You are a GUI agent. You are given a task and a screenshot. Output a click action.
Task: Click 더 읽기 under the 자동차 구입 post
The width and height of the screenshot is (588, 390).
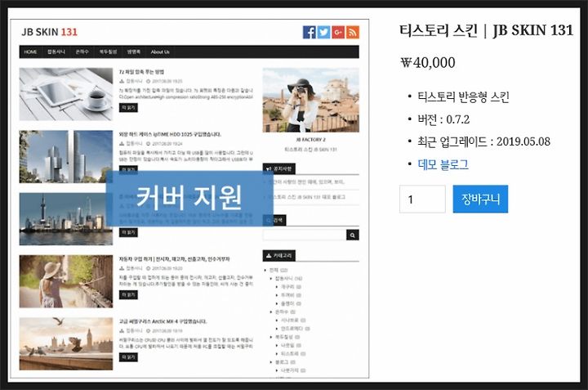tap(128, 295)
